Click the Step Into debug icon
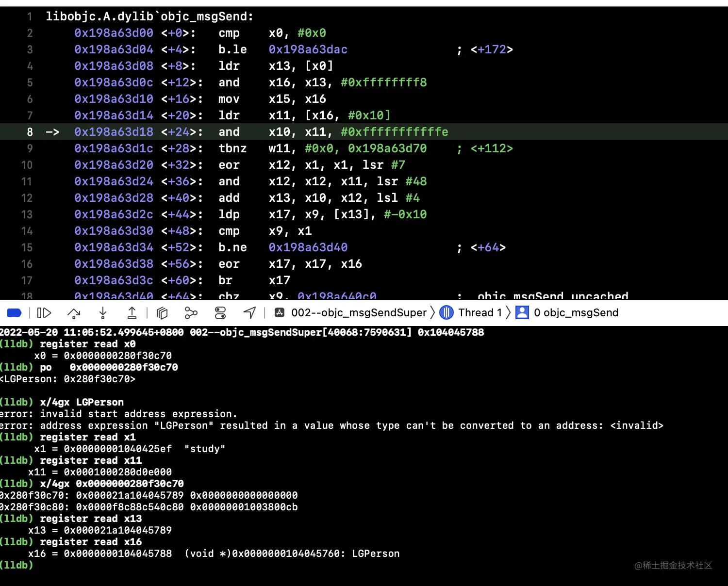The width and height of the screenshot is (728, 586). (103, 313)
